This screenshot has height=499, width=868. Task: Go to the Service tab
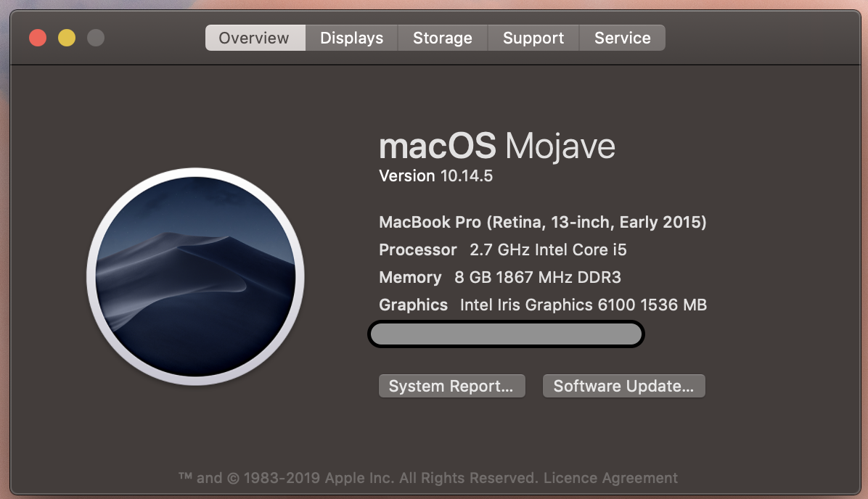622,38
